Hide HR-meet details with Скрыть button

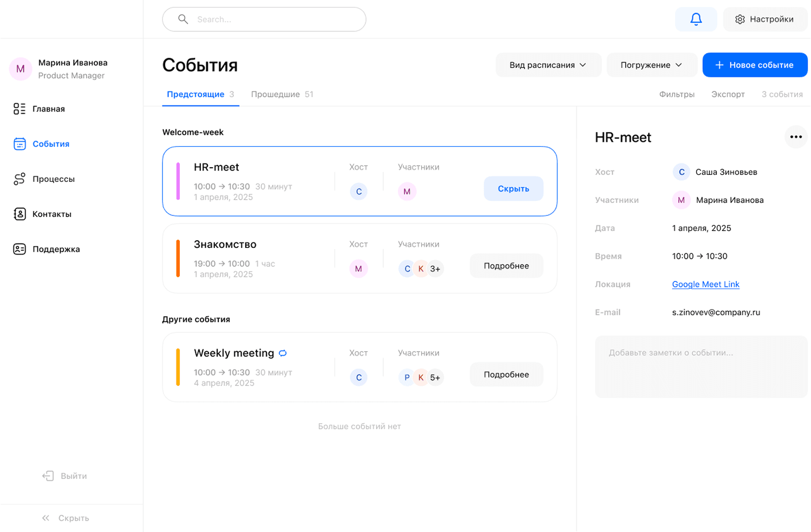click(x=513, y=189)
